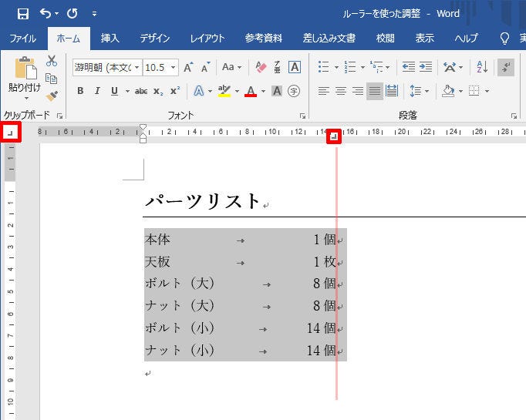The height and width of the screenshot is (420, 526).
Task: Toggle subscript formatting
Action: coord(158,91)
